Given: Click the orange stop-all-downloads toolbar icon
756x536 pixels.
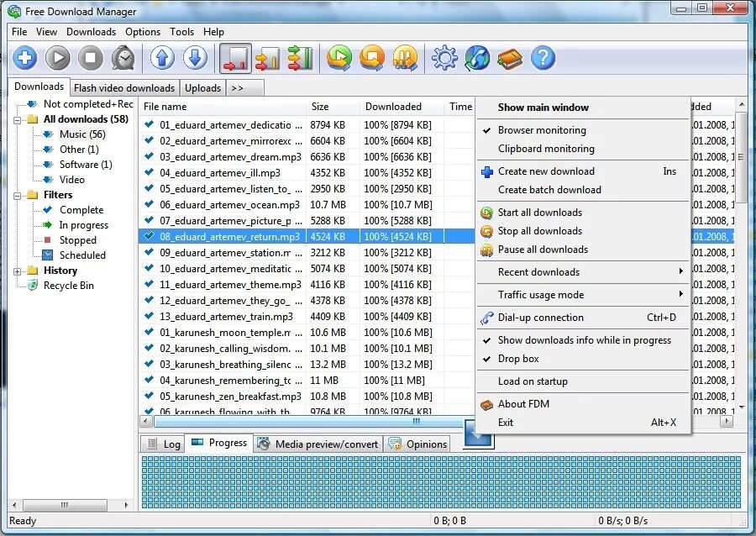Looking at the screenshot, I should tap(372, 58).
